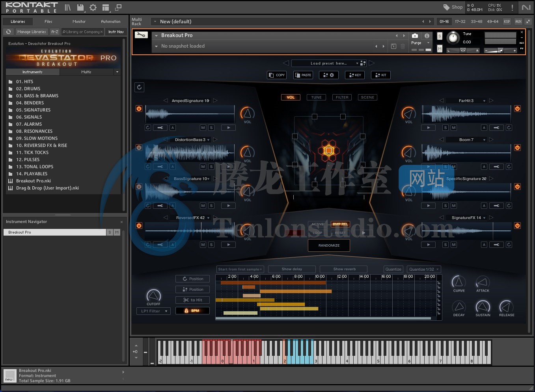Toggle power for FarHit 3 layer

tap(517, 109)
